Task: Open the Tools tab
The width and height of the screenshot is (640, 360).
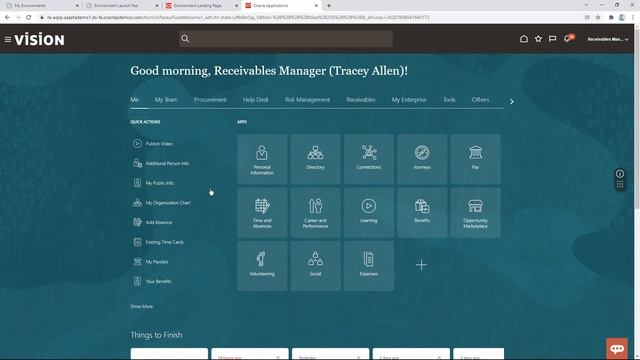Action: tap(449, 100)
